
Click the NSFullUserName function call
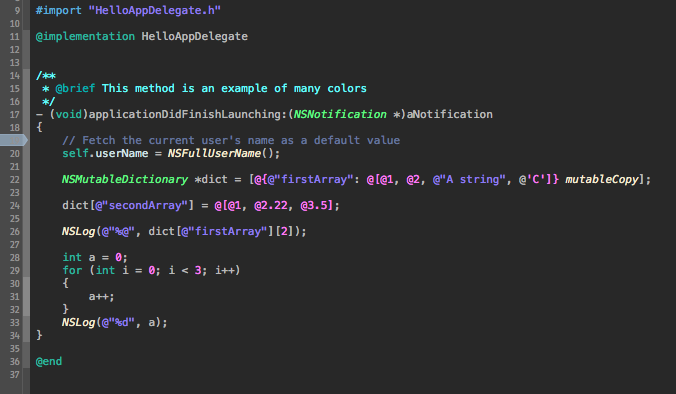coord(214,153)
